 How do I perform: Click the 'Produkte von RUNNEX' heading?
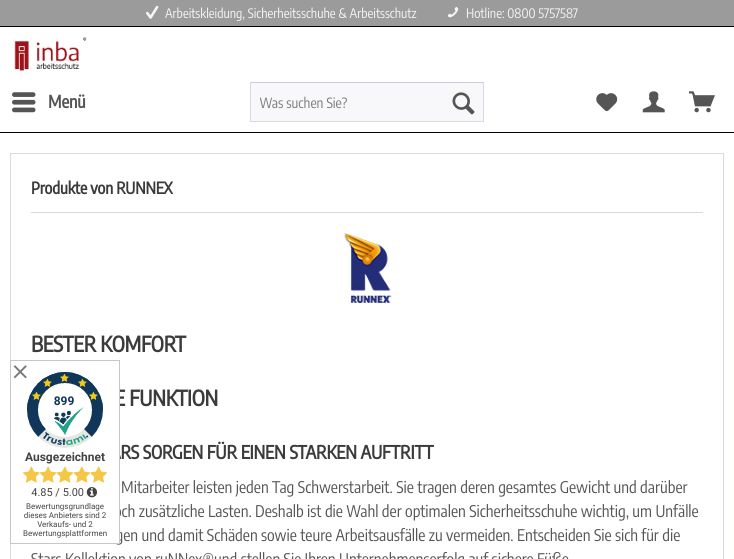102,188
